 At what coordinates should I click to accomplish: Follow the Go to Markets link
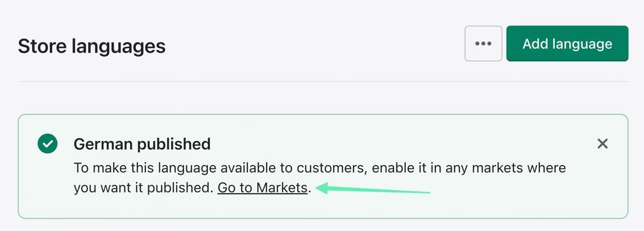pos(262,188)
